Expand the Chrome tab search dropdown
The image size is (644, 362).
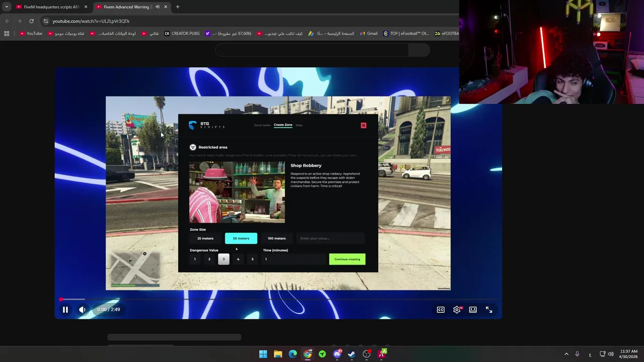point(7,7)
